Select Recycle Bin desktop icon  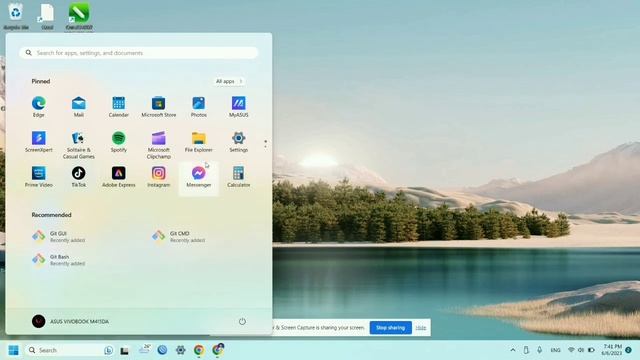point(16,16)
